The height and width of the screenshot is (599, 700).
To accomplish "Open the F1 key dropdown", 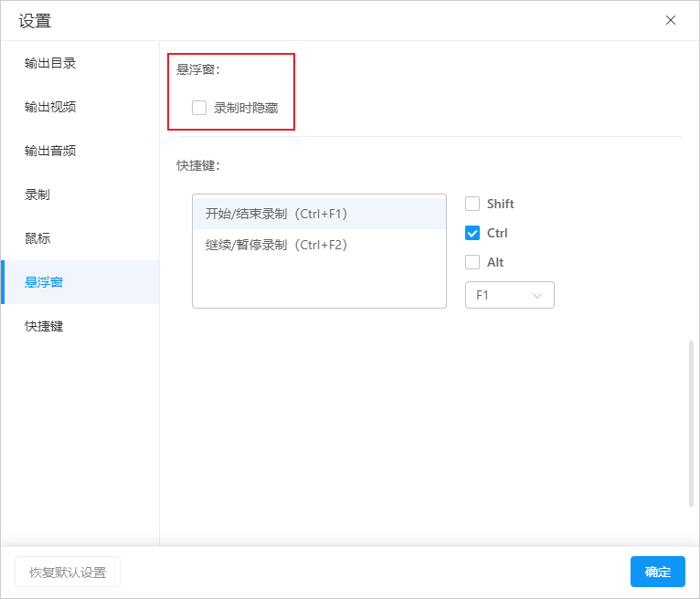I will click(509, 295).
